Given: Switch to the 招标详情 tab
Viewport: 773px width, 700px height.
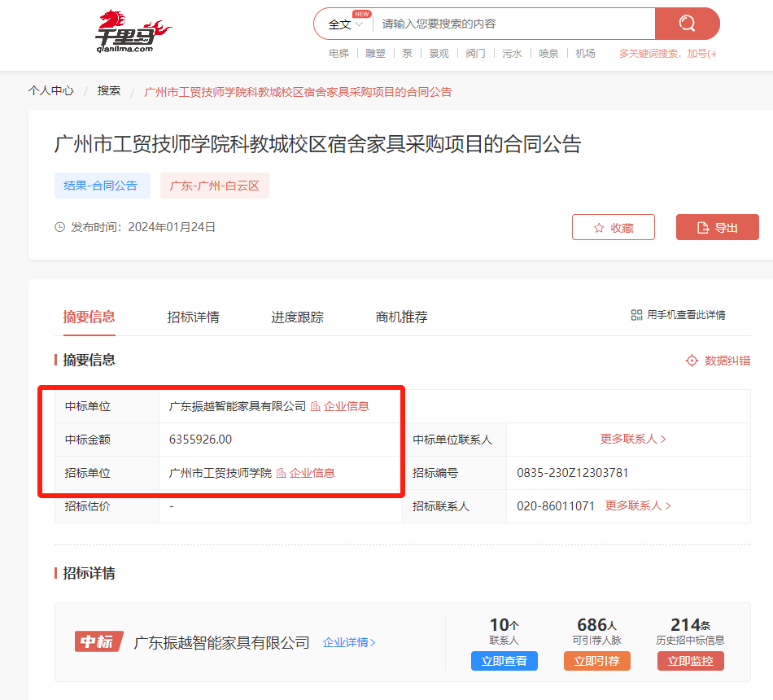Looking at the screenshot, I should [x=194, y=317].
